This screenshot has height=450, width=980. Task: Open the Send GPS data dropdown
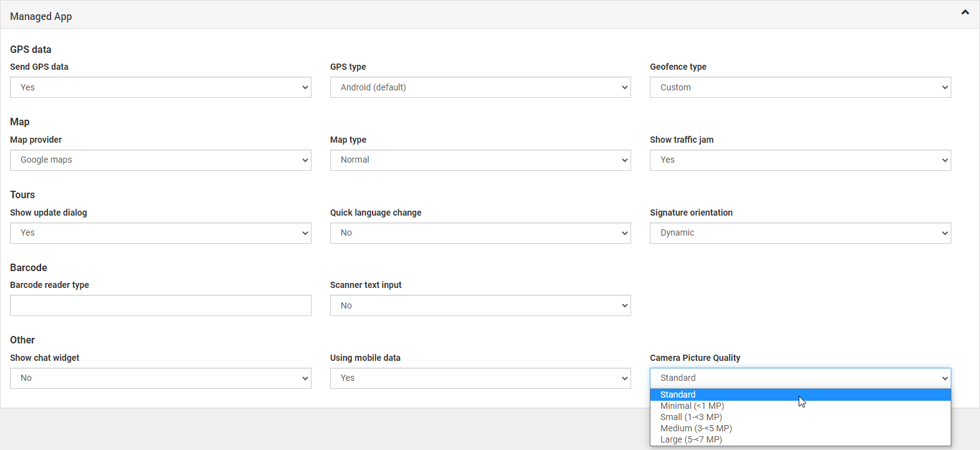(x=160, y=87)
